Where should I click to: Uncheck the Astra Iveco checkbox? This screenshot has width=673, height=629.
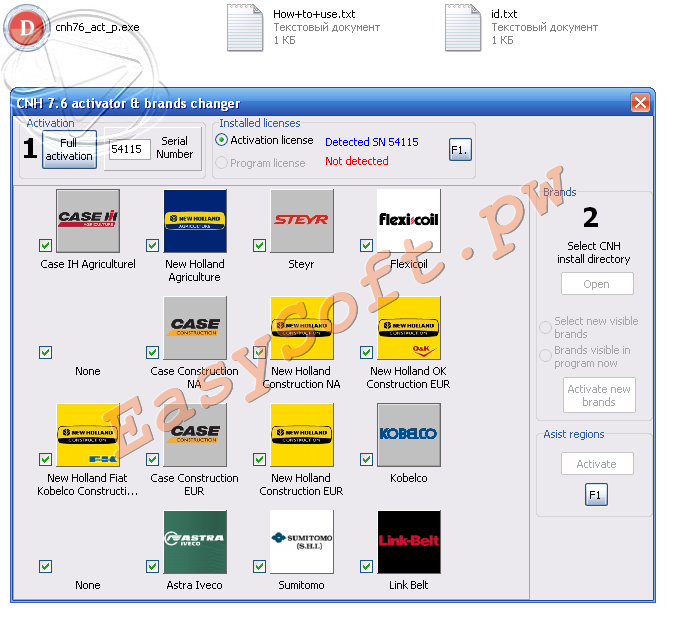pyautogui.click(x=152, y=566)
